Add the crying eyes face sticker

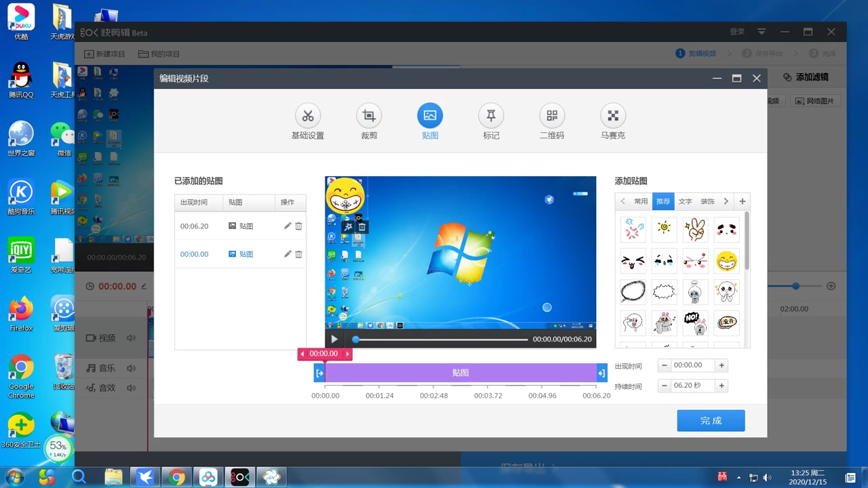(x=664, y=261)
